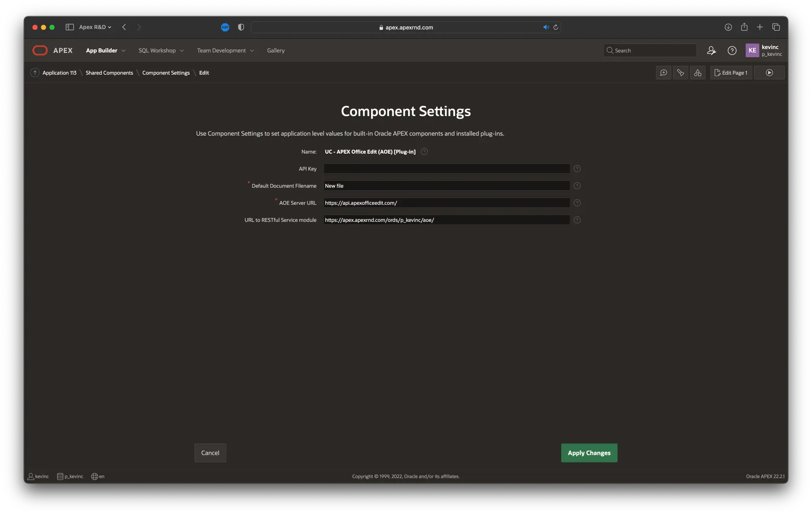Select the Edit breadcrumb entry
This screenshot has width=812, height=515.
[x=204, y=73]
